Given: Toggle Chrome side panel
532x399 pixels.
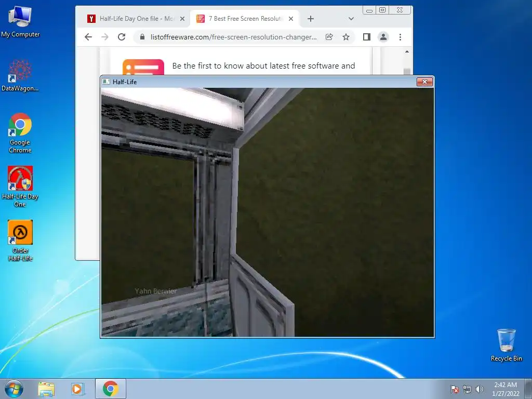Looking at the screenshot, I should click(x=366, y=37).
